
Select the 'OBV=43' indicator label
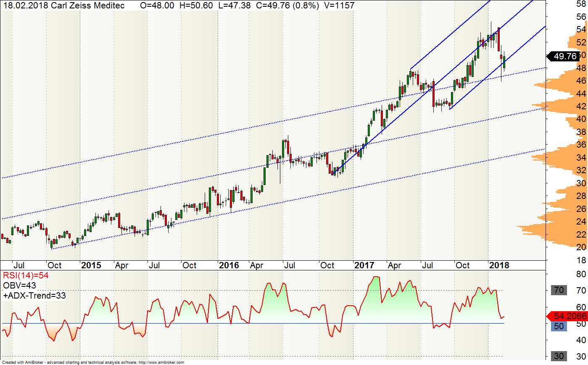20,286
